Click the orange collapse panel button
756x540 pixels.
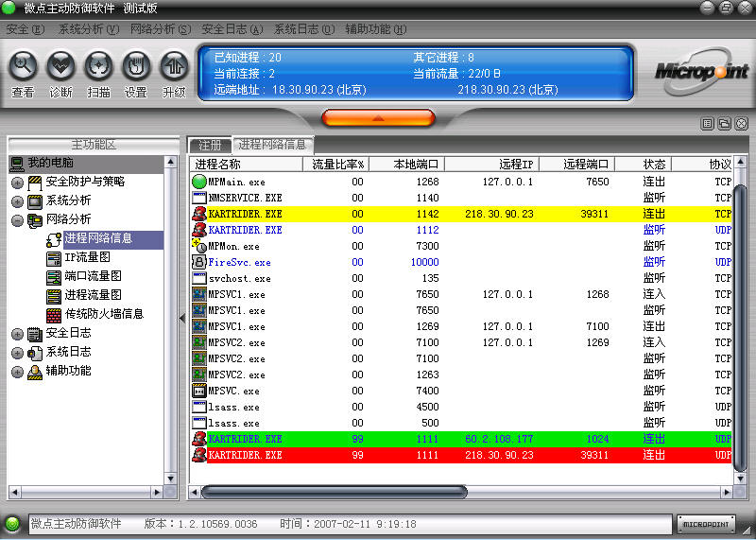(x=378, y=118)
